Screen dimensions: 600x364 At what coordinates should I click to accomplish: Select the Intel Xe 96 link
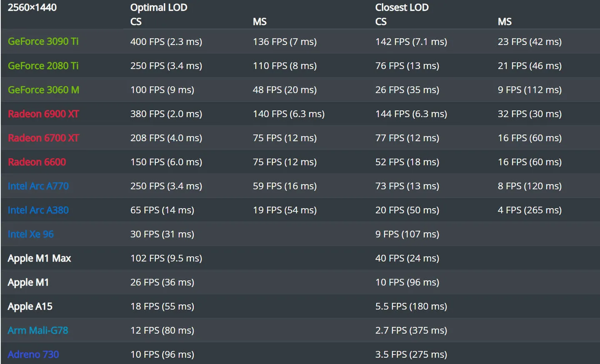30,234
